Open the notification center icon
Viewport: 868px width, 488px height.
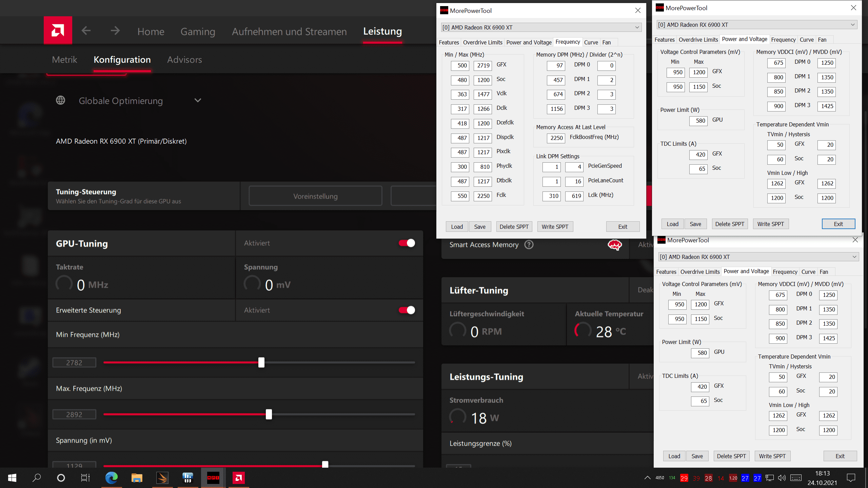[851, 478]
